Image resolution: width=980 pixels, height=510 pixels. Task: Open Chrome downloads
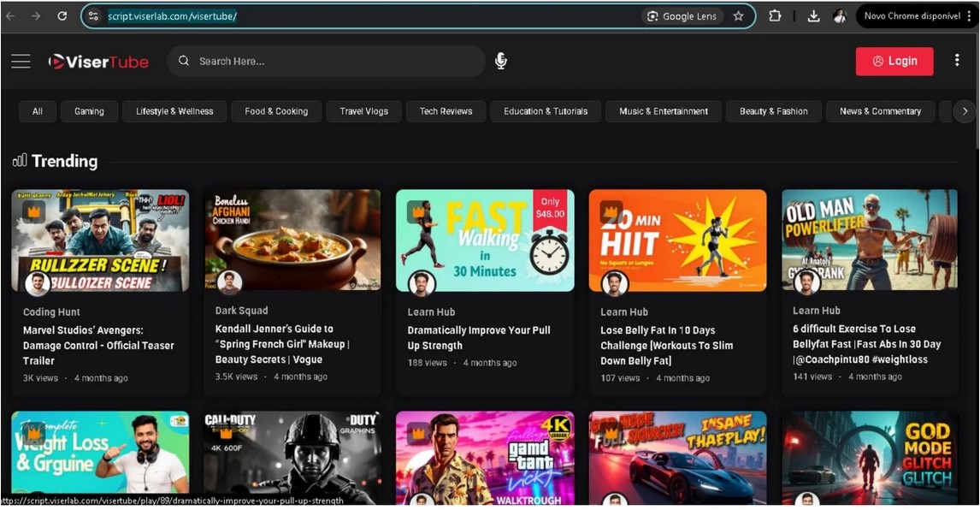tap(813, 15)
